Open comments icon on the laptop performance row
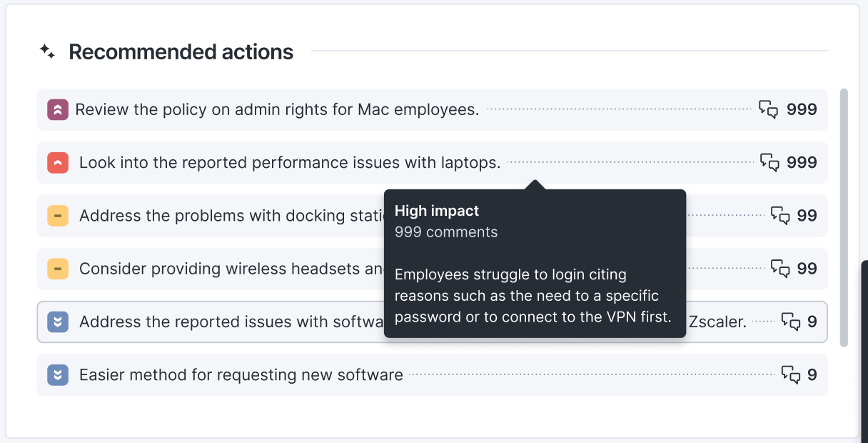 coord(769,163)
